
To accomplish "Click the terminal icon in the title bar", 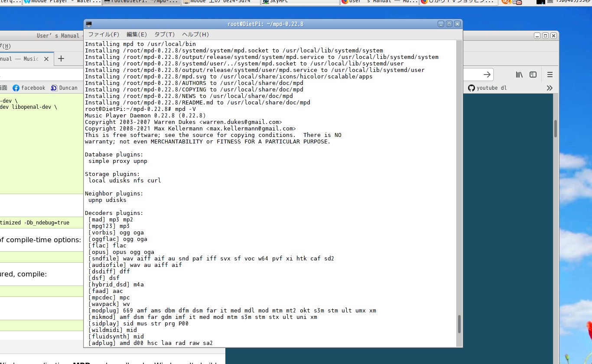I will tap(89, 24).
